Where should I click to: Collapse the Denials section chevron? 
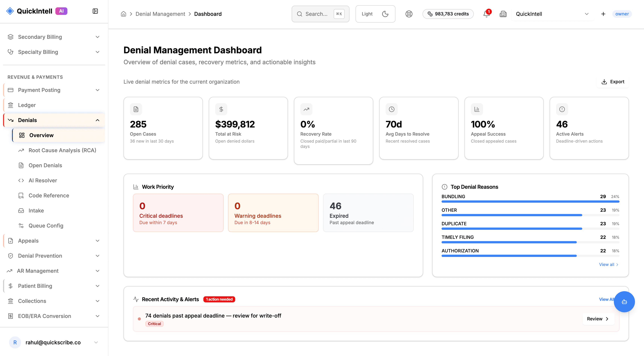click(98, 120)
